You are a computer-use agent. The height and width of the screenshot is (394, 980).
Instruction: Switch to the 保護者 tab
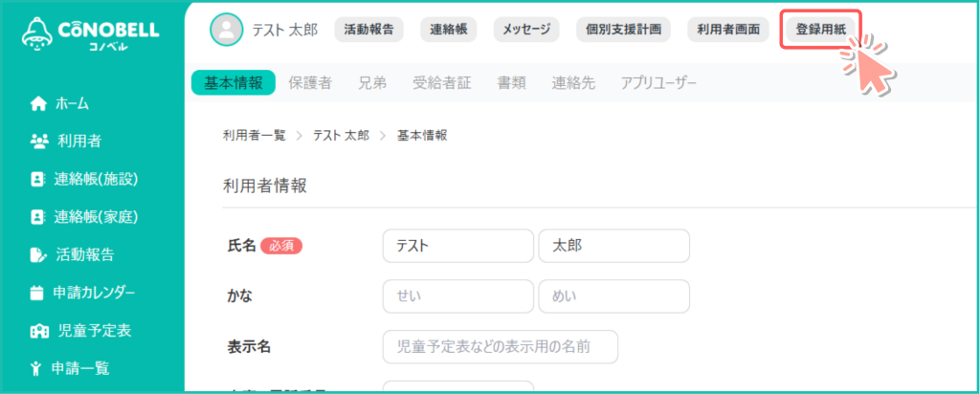point(310,83)
